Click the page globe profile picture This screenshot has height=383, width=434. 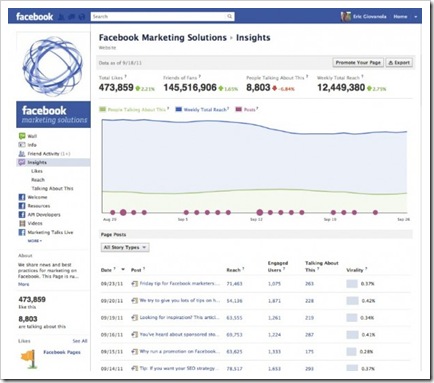tap(52, 66)
